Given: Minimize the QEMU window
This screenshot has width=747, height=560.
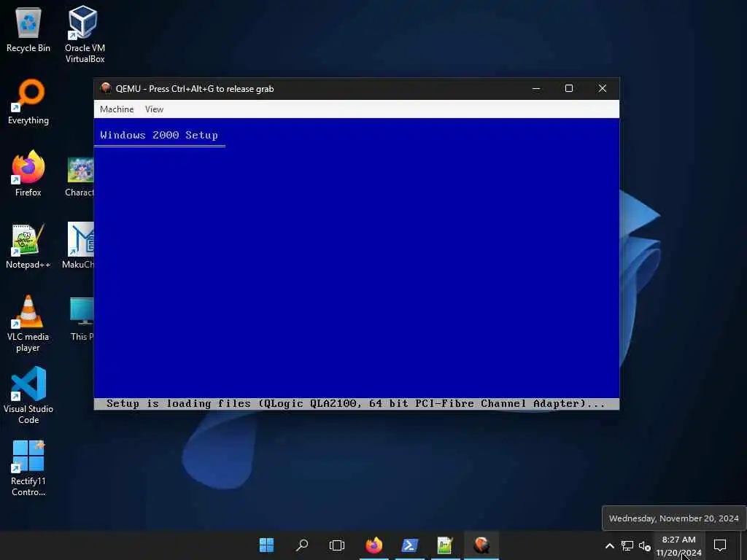Looking at the screenshot, I should pos(536,88).
